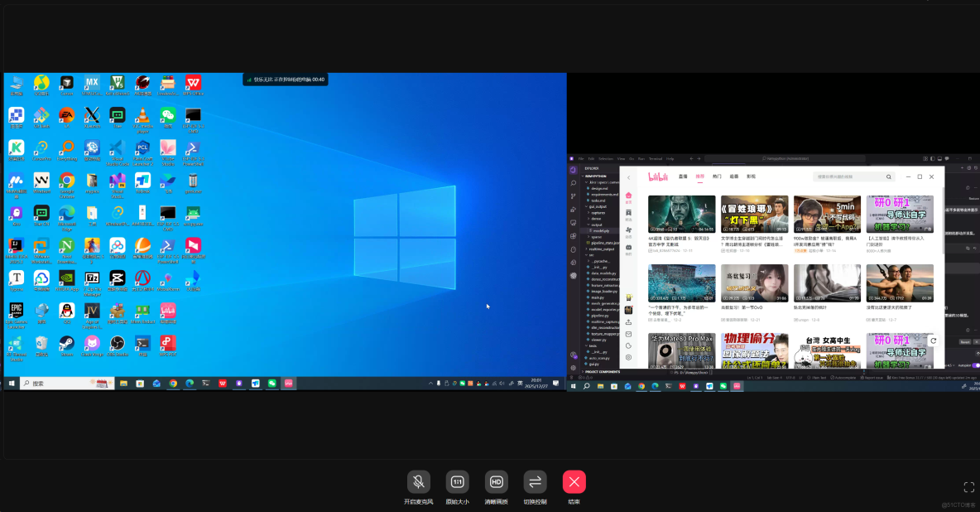
Task: Toggle the fullscreen icon at bottom right
Action: pyautogui.click(x=969, y=487)
